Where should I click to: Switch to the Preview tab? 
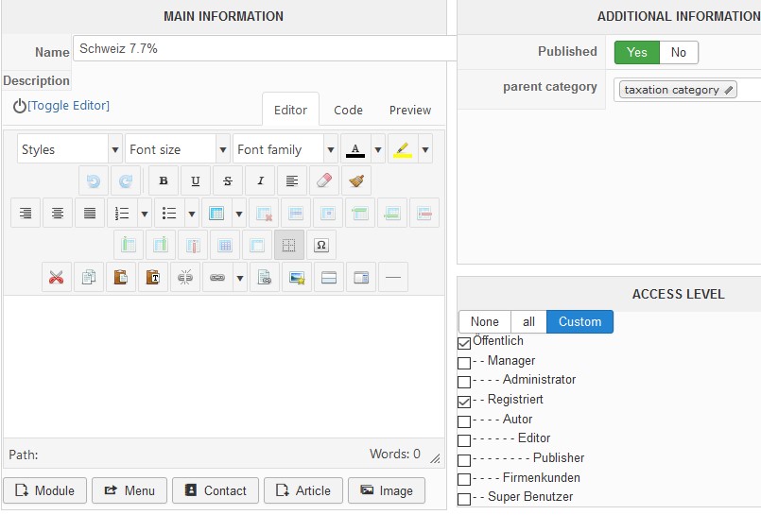410,111
